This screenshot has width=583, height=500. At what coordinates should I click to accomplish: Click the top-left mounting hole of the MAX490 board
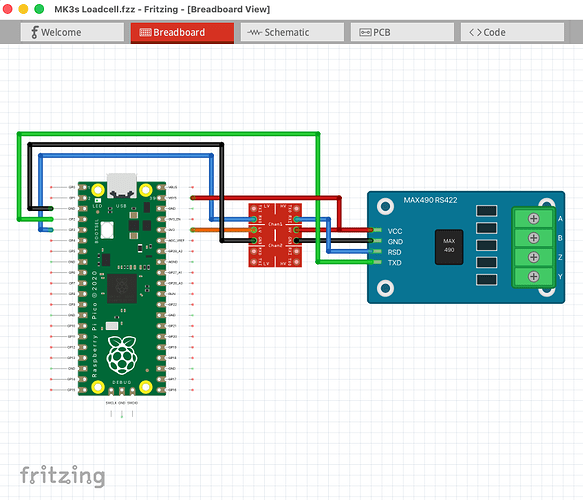click(x=386, y=206)
